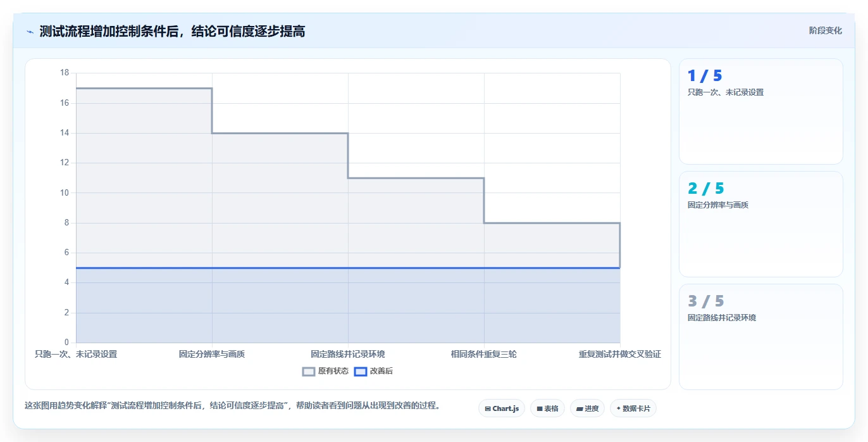Viewport: 868px width, 442px height.
Task: Click the progress icon in the 进度 tag
Action: click(580, 409)
